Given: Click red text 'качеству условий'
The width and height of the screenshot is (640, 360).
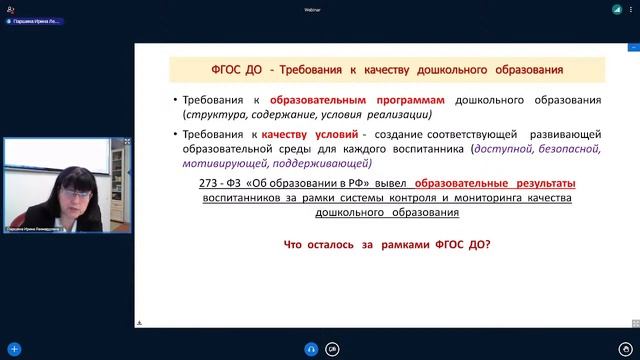Looking at the screenshot, I should pos(310,134).
